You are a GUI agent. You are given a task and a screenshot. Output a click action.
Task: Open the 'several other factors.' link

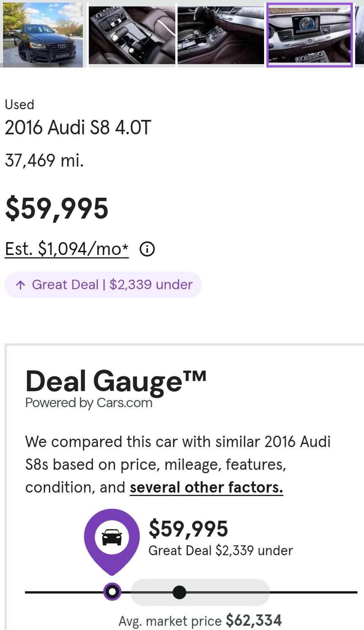206,487
